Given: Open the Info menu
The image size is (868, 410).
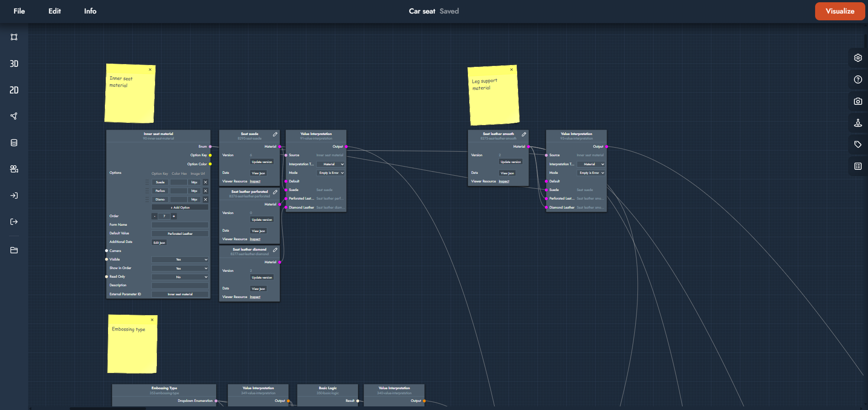Looking at the screenshot, I should click(x=90, y=11).
